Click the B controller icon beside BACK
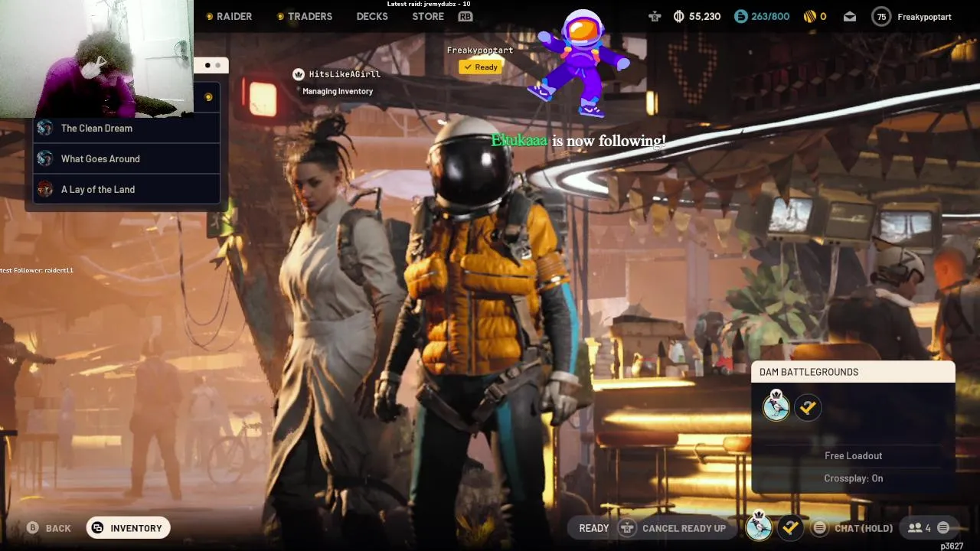 click(33, 528)
